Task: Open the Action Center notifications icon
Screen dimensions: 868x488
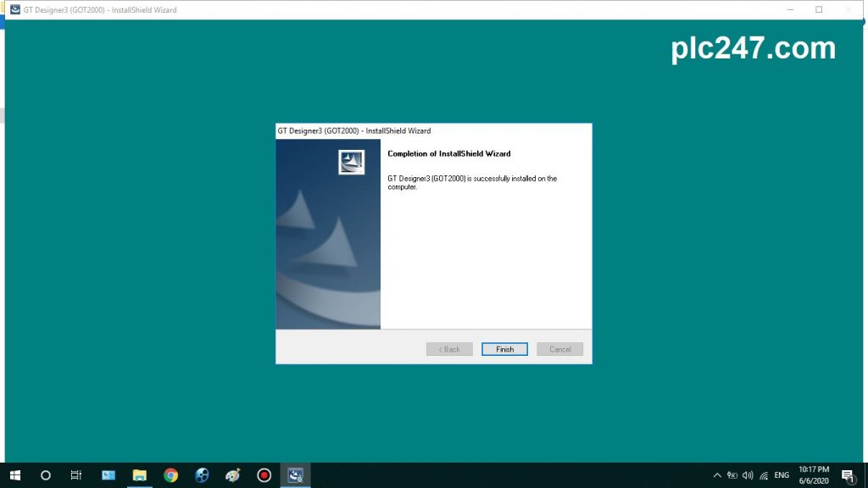Action: coord(848,475)
